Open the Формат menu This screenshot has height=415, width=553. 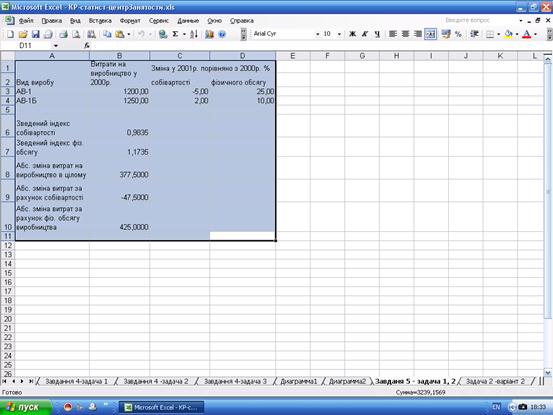click(x=130, y=21)
